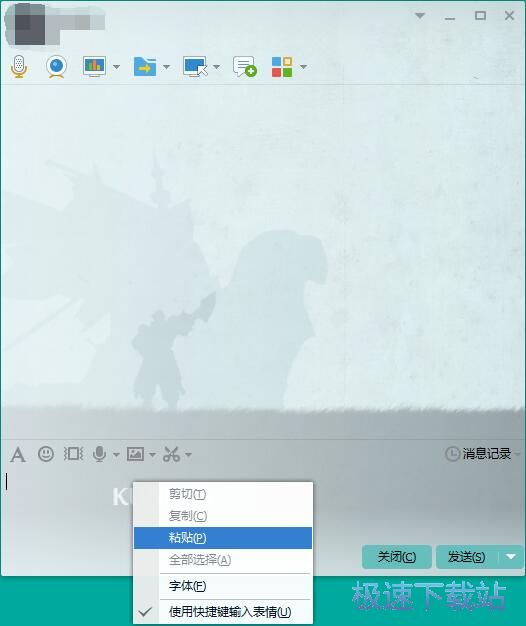
Task: Click the 关闭(C) button
Action: 397,557
